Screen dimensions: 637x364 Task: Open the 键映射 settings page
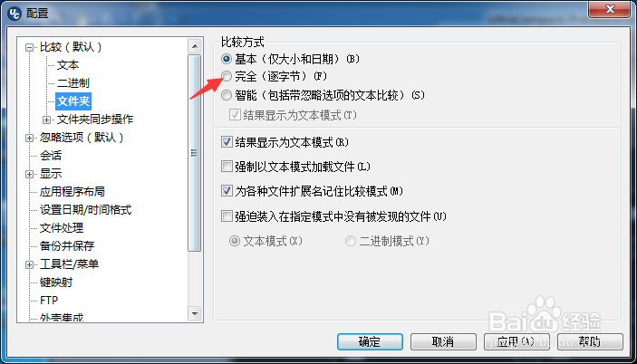[56, 282]
